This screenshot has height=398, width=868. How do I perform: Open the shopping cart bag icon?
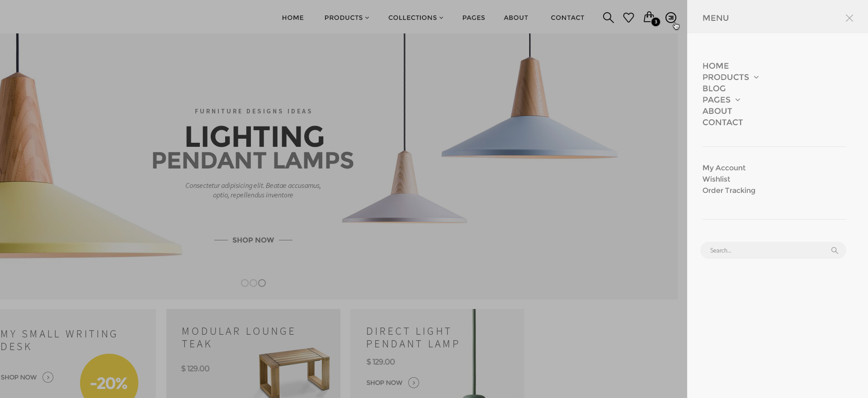pos(649,17)
